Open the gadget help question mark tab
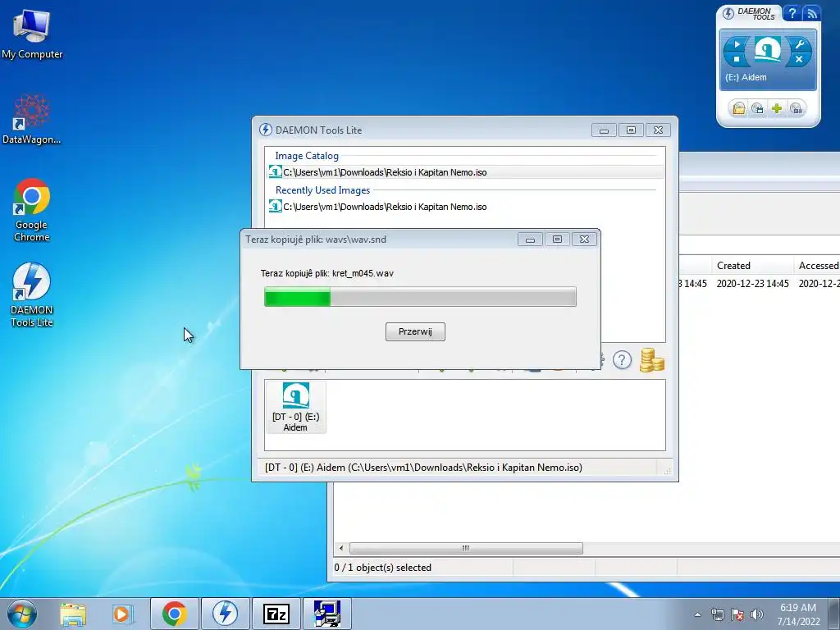Viewport: 840px width, 630px height. click(x=792, y=13)
